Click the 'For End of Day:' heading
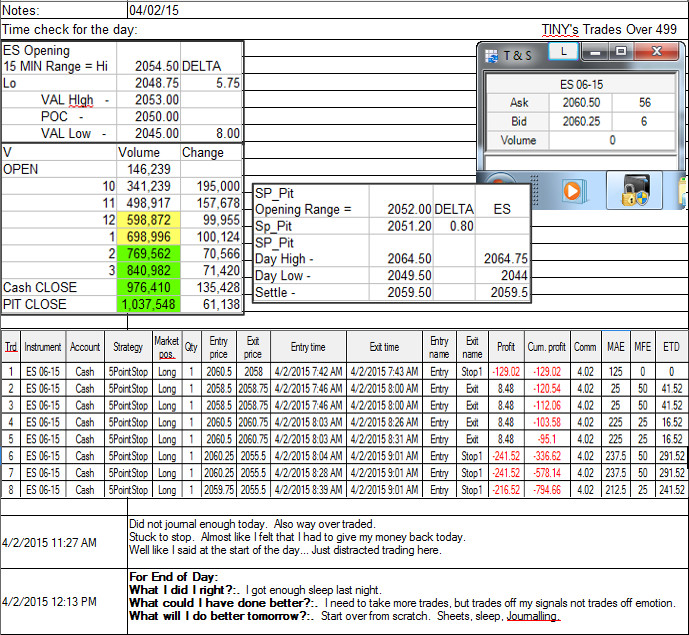The height and width of the screenshot is (635, 689). coord(173,577)
